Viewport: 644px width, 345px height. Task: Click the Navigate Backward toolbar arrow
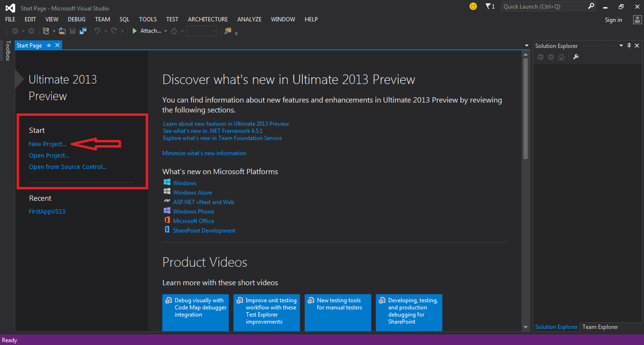pyautogui.click(x=15, y=31)
